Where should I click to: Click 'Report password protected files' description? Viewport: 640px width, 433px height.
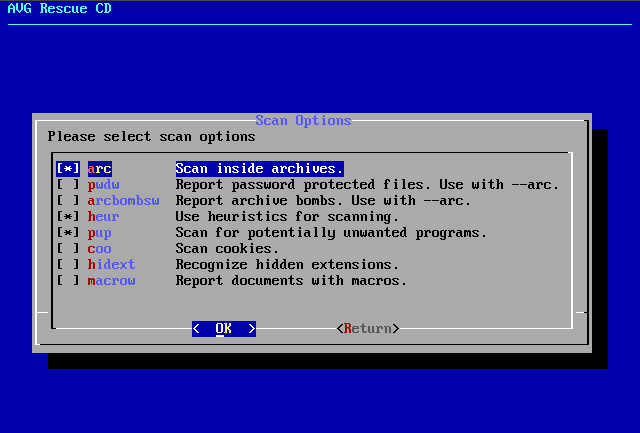(367, 184)
